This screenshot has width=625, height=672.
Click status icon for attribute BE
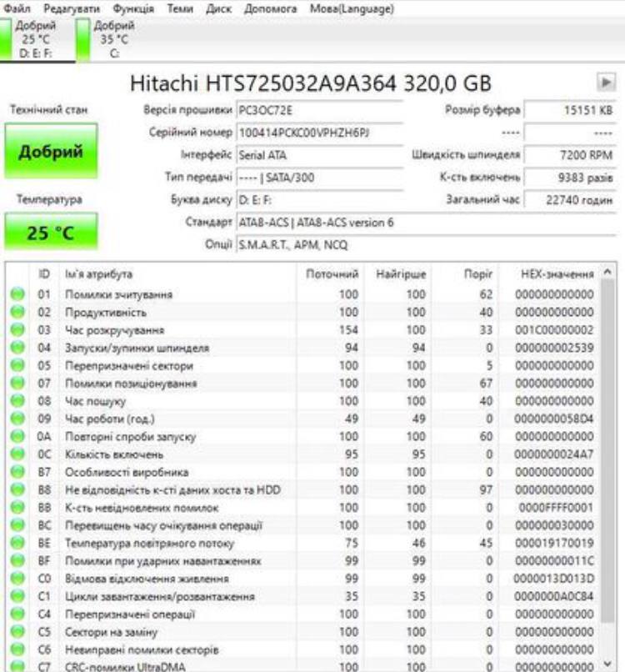[x=17, y=543]
